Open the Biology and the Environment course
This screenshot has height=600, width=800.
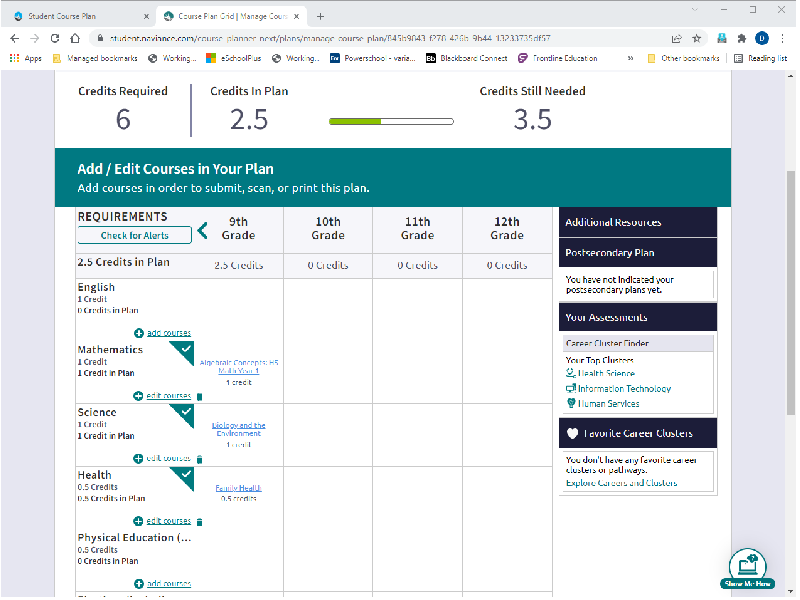point(239,430)
